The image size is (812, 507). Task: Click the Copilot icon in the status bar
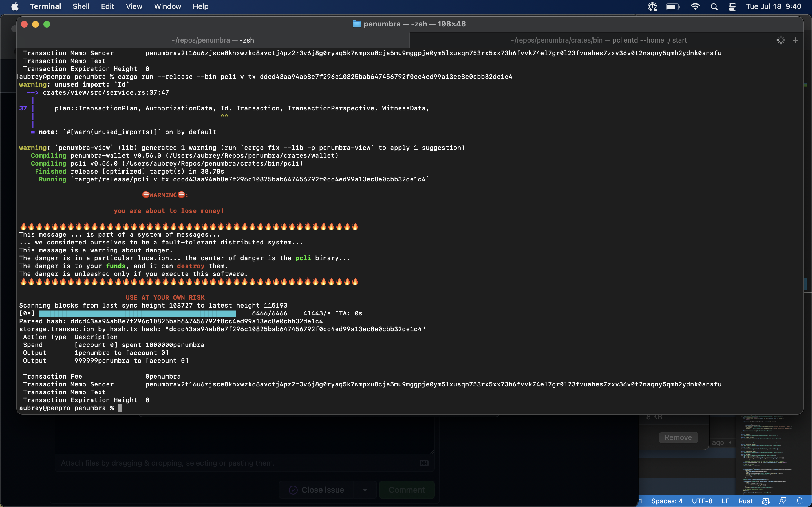coord(766,501)
